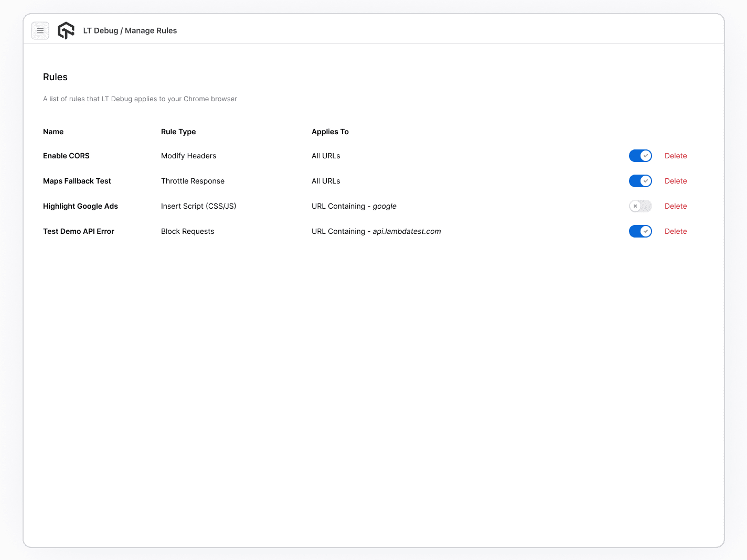The width and height of the screenshot is (747, 560).
Task: Click the Applies To column header
Action: (330, 132)
